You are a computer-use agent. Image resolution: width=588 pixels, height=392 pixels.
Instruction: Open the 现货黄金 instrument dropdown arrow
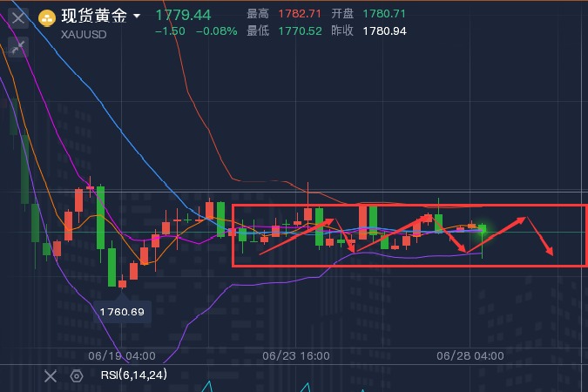tap(136, 16)
